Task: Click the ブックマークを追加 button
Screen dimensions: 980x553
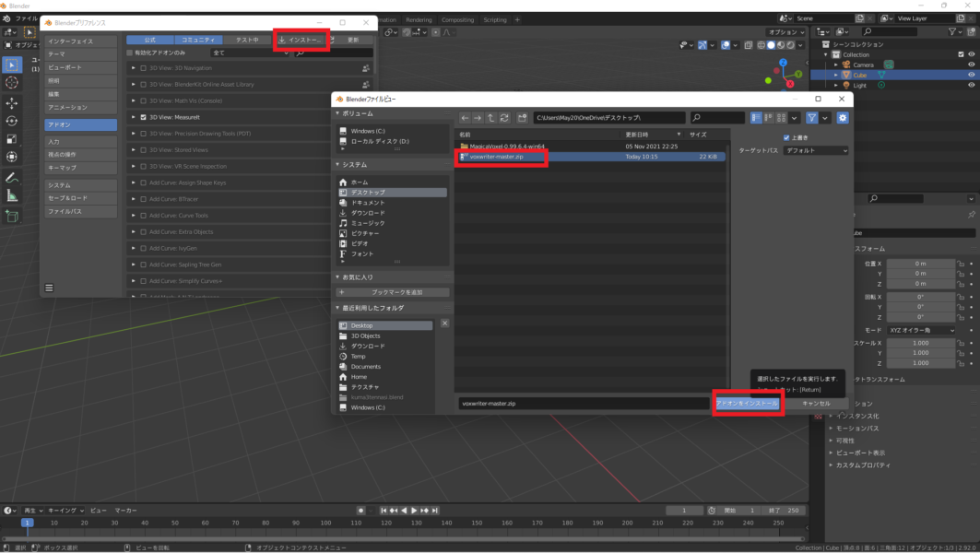Action: (x=393, y=292)
